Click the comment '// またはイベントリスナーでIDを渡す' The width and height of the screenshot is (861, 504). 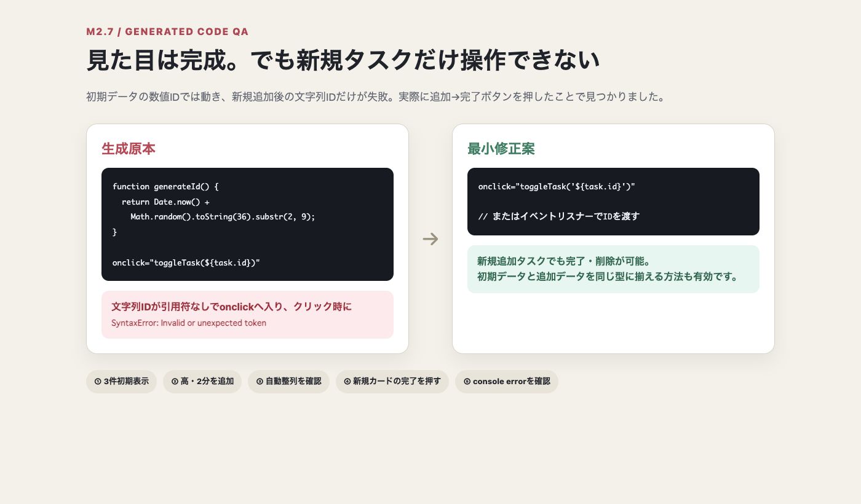[559, 216]
